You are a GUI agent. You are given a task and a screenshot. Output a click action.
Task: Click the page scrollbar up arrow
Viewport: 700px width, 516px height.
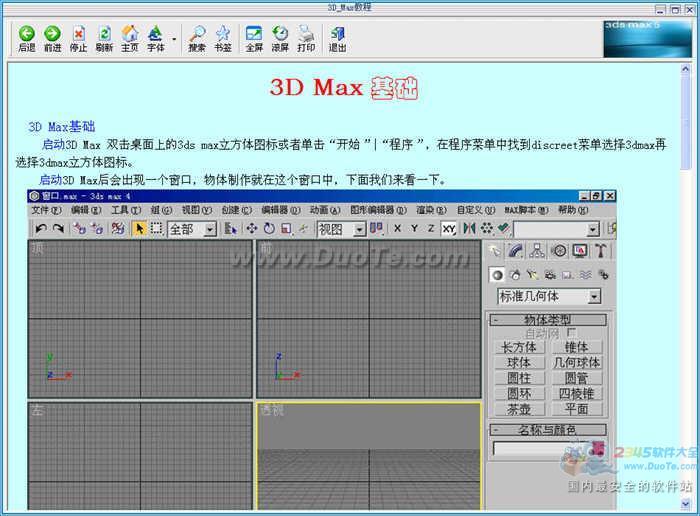(686, 69)
